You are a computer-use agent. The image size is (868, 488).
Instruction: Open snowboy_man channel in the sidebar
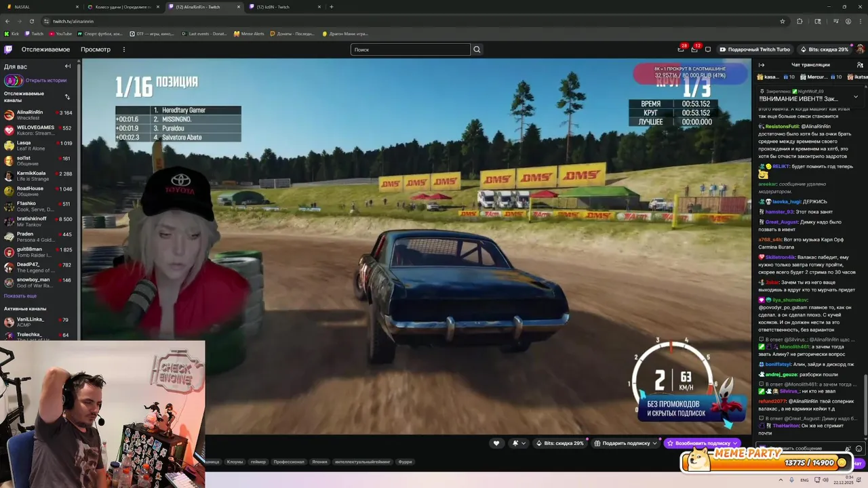[x=39, y=283]
